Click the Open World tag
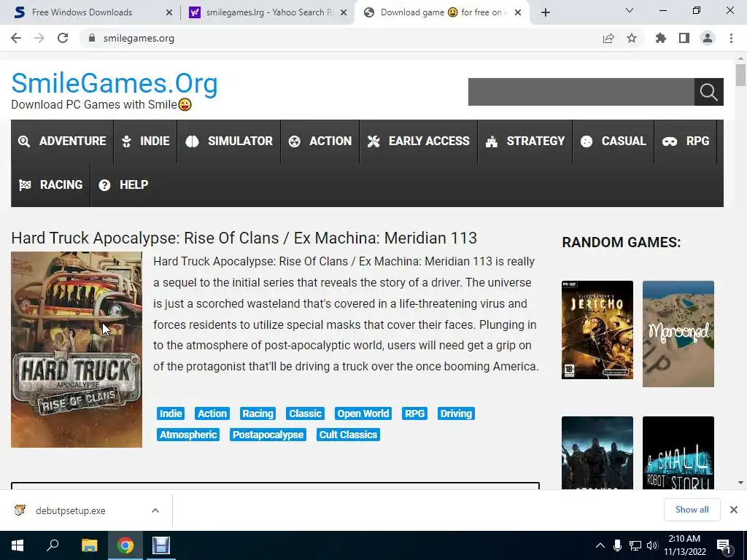The image size is (747, 560). click(x=363, y=413)
